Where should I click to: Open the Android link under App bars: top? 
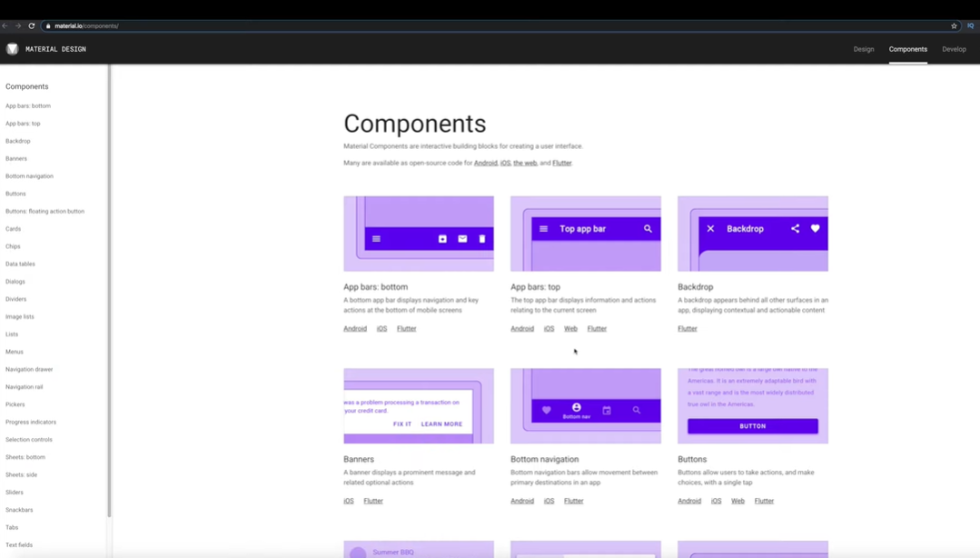(523, 328)
